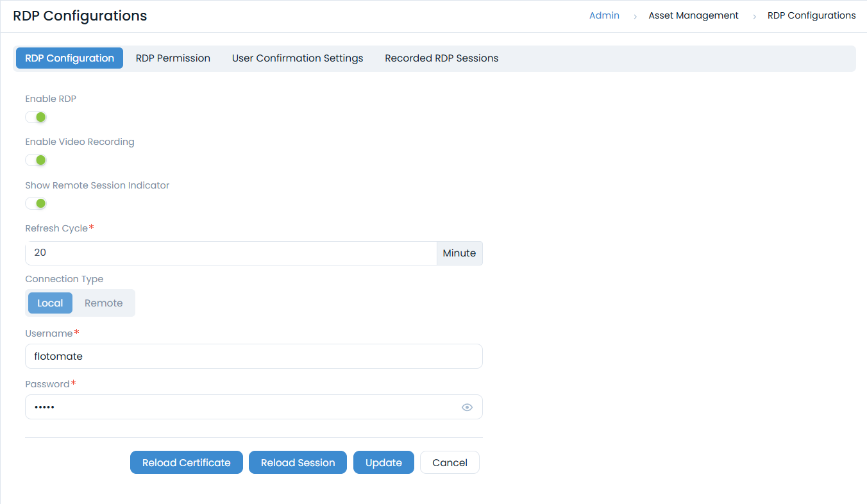Select Local connection type
867x504 pixels.
coord(50,303)
